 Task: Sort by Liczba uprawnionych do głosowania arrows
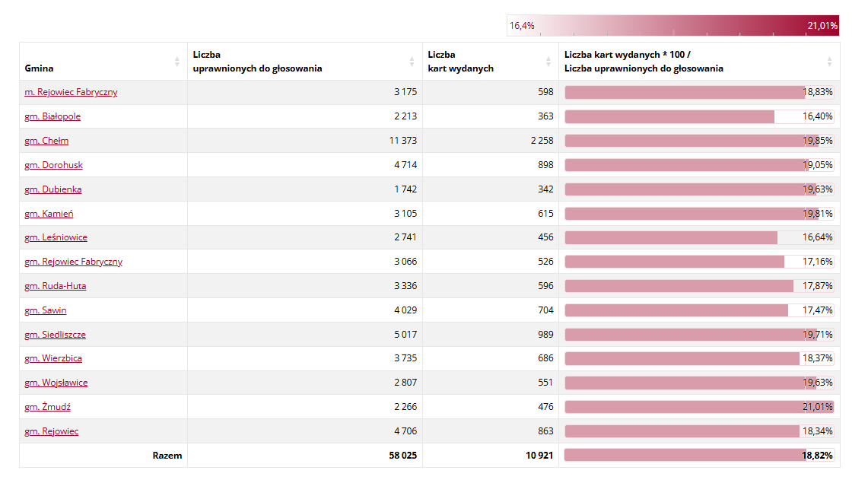pyautogui.click(x=412, y=62)
